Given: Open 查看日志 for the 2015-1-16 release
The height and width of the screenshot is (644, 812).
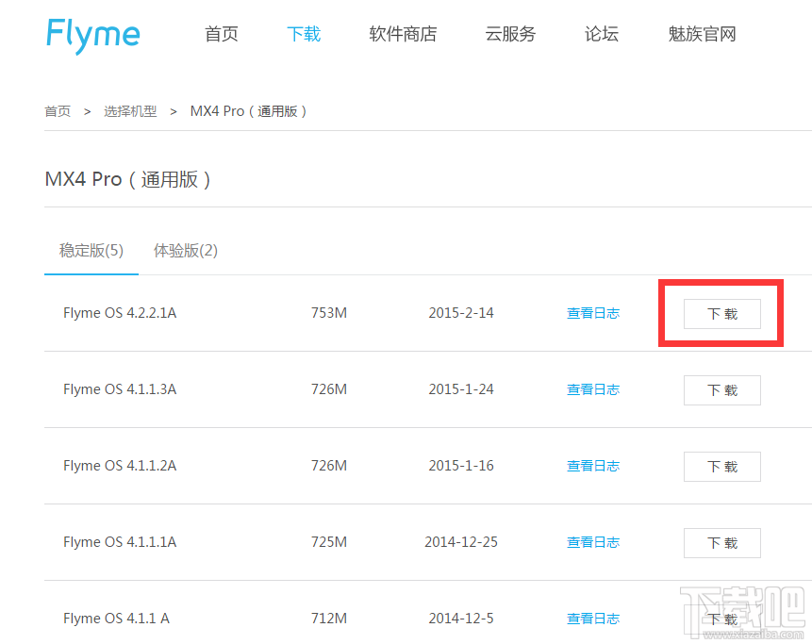Looking at the screenshot, I should pos(592,466).
